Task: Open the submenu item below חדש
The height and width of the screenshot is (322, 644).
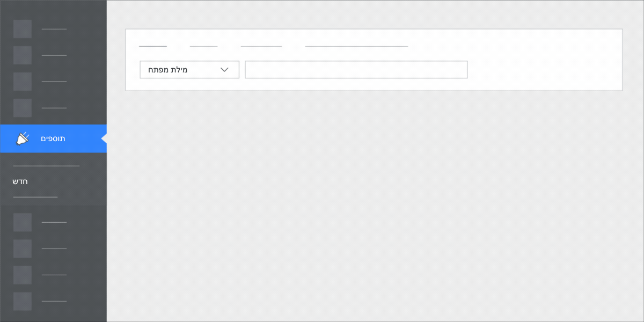Action: tap(35, 197)
